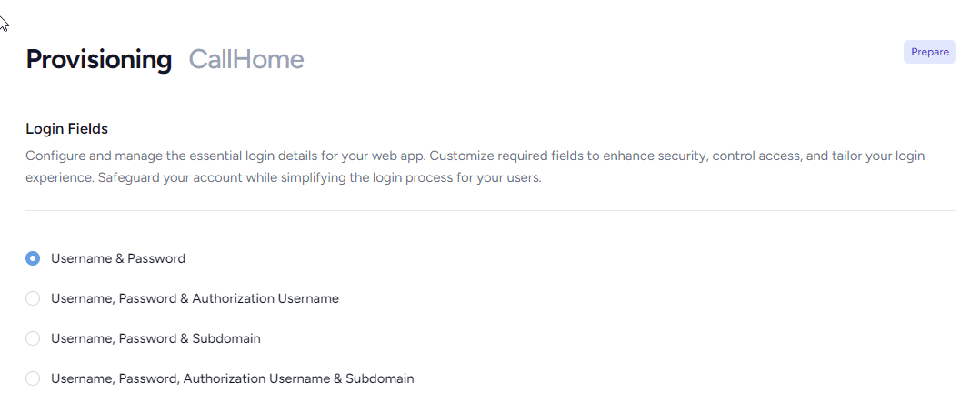Click the horizontal divider under the description
980x413 pixels.
pos(491,210)
